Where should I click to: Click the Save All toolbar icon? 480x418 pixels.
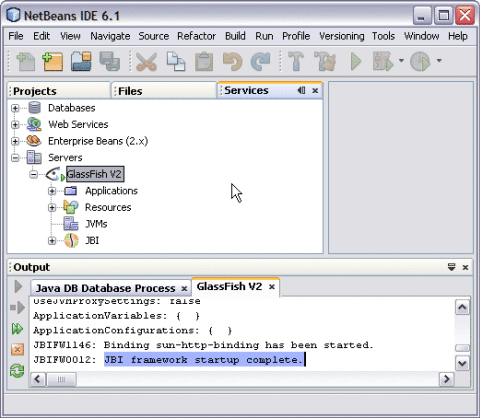(110, 61)
